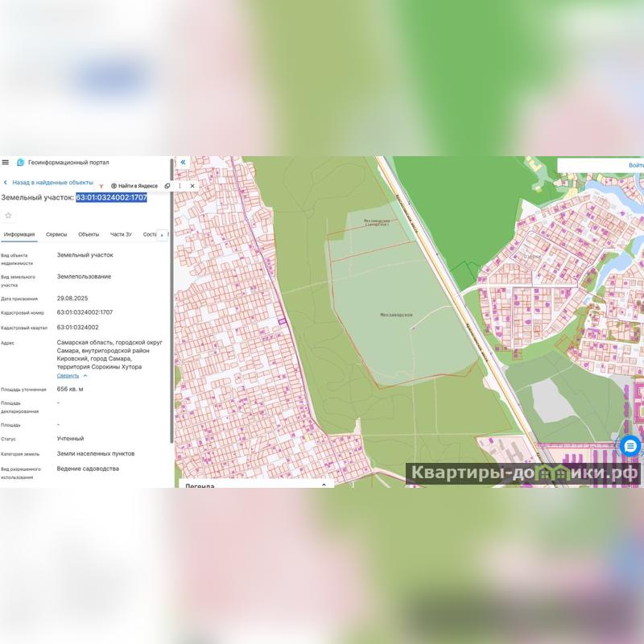Screen dimensions: 644x644
Task: Click the Геоинформационный портал logo icon
Action: tap(21, 162)
